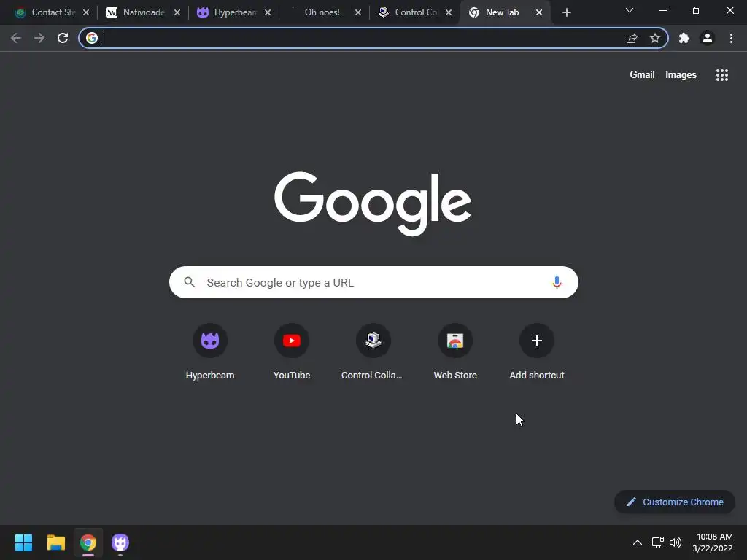The height and width of the screenshot is (560, 747).
Task: Open the Chrome three-dot menu
Action: click(731, 38)
